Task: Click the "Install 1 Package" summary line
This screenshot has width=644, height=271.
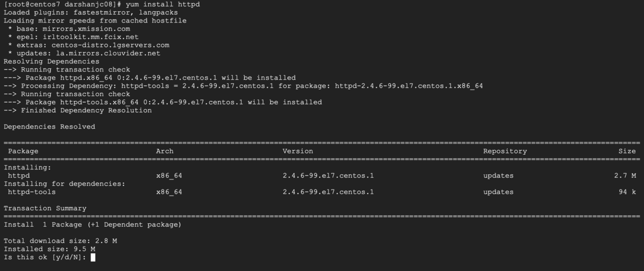Action: click(x=93, y=224)
